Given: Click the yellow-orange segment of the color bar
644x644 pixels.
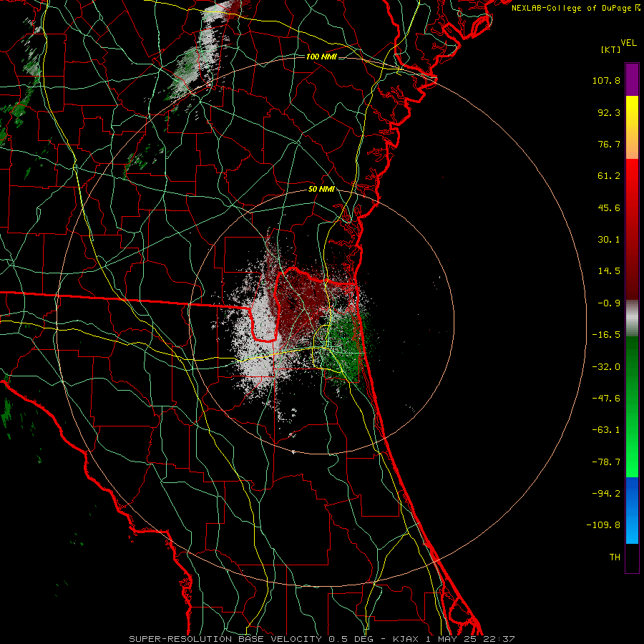Looking at the screenshot, I should coord(632,127).
